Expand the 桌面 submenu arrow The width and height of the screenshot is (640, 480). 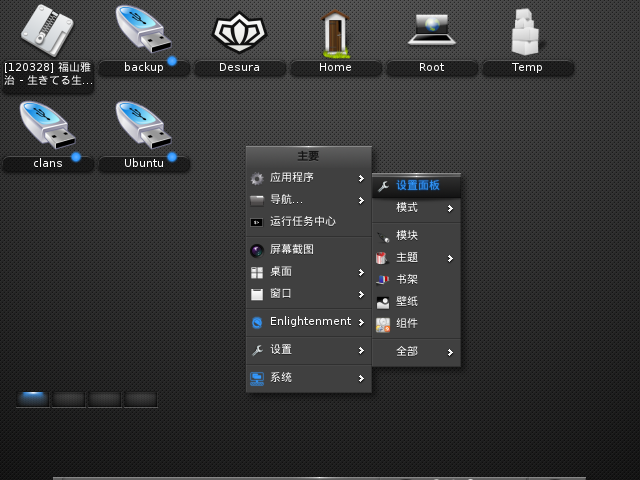(361, 273)
